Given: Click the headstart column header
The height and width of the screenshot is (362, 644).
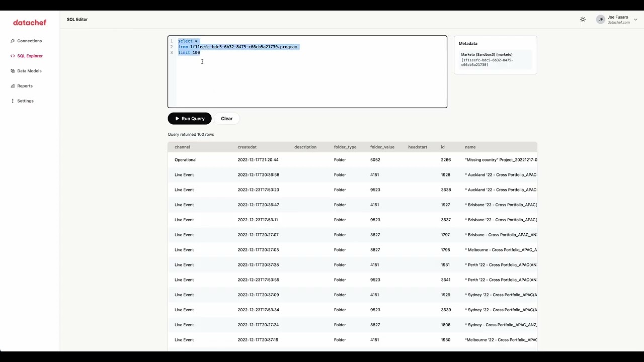Looking at the screenshot, I should pyautogui.click(x=418, y=147).
